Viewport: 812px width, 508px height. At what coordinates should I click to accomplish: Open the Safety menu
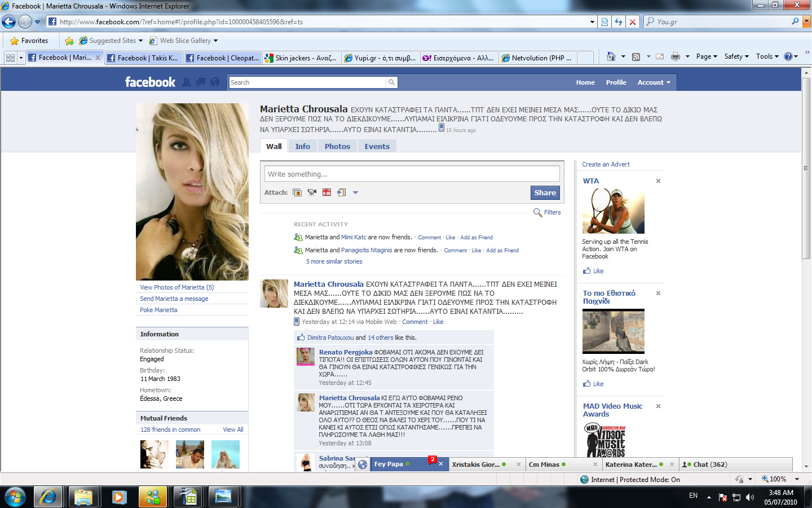pyautogui.click(x=736, y=56)
